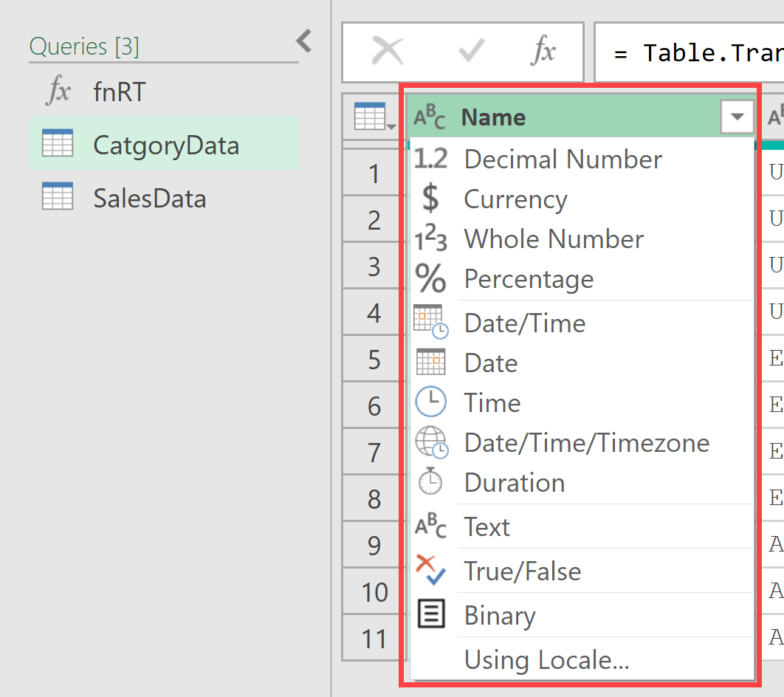Click the 1.2 Decimal Number icon
Screen dimensions: 784x697
430,159
